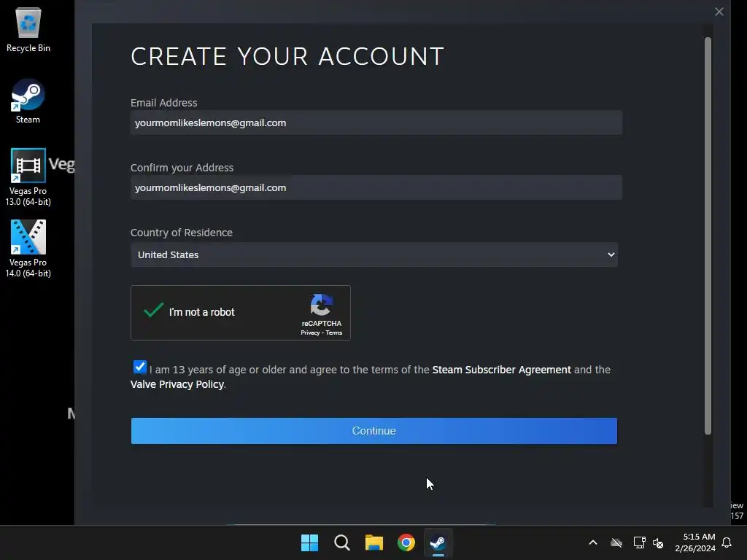The height and width of the screenshot is (560, 747).
Task: Click the I'm not a robot checkmark
Action: (153, 311)
